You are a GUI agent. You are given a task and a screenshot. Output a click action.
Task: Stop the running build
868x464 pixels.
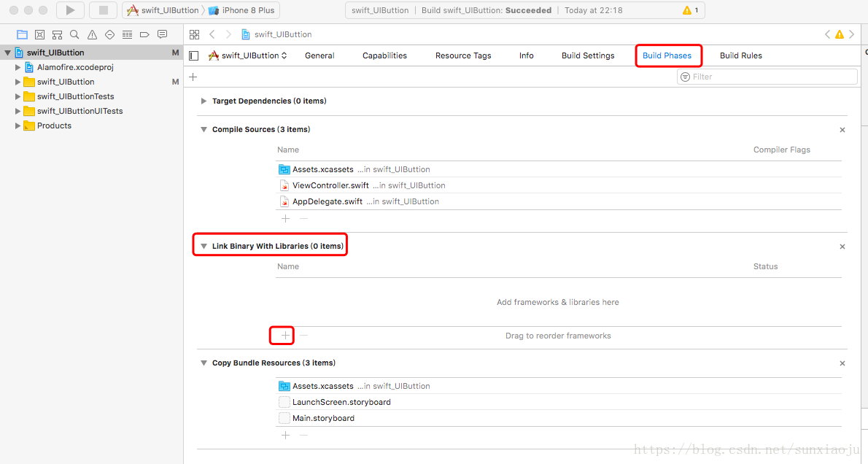pyautogui.click(x=103, y=10)
